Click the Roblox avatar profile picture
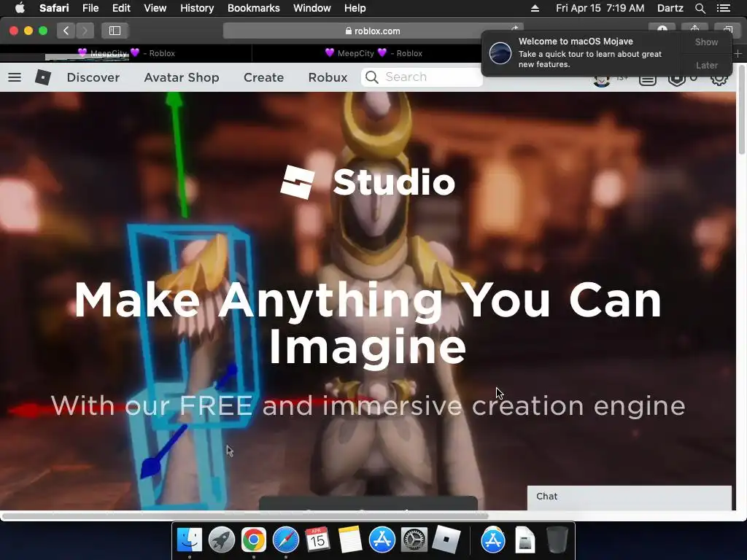 point(602,80)
